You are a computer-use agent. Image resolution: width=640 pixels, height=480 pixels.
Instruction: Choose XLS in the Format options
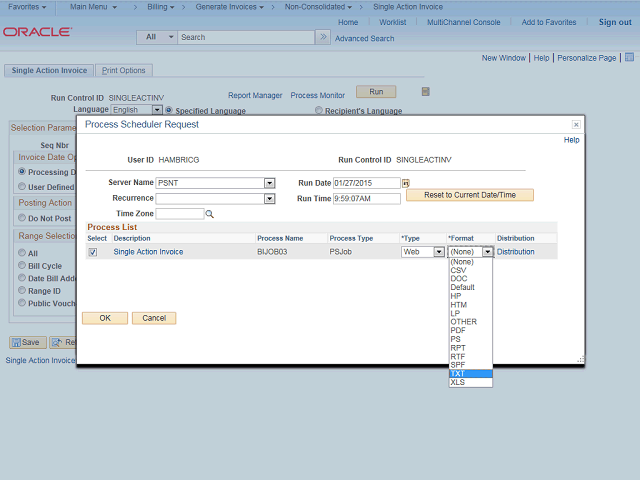(x=457, y=382)
